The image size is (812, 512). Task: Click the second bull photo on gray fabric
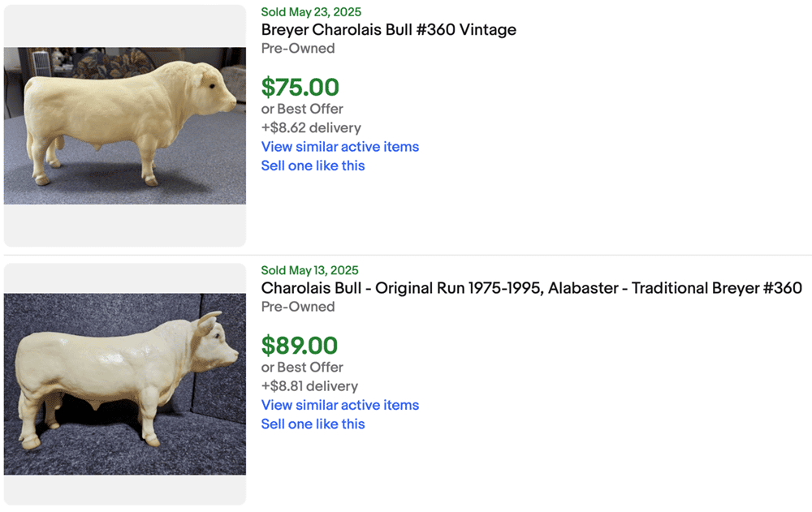point(125,384)
